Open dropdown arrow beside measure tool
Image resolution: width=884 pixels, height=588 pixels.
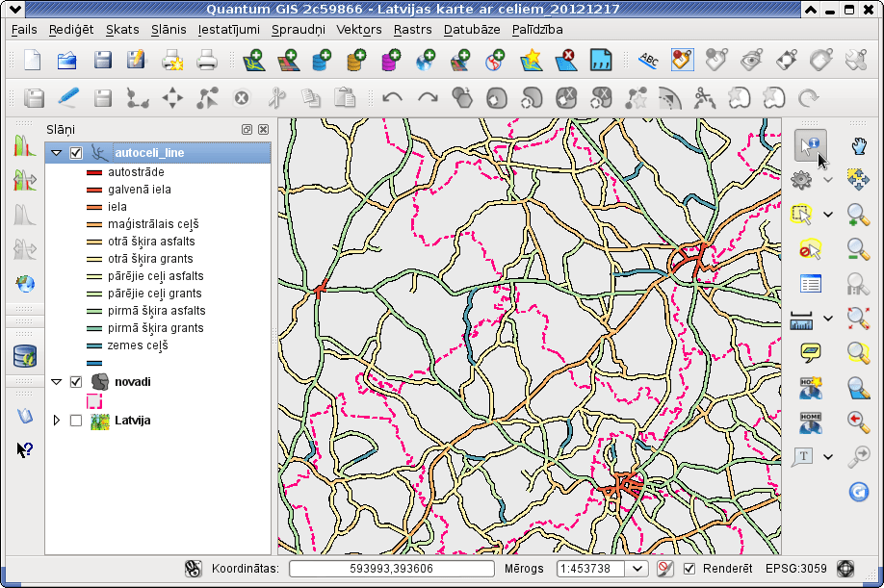pyautogui.click(x=827, y=319)
